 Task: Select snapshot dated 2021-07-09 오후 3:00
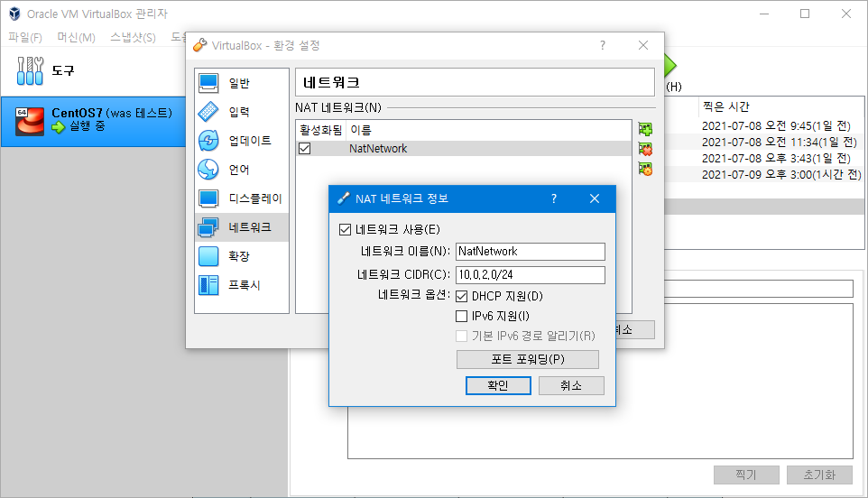click(x=781, y=175)
